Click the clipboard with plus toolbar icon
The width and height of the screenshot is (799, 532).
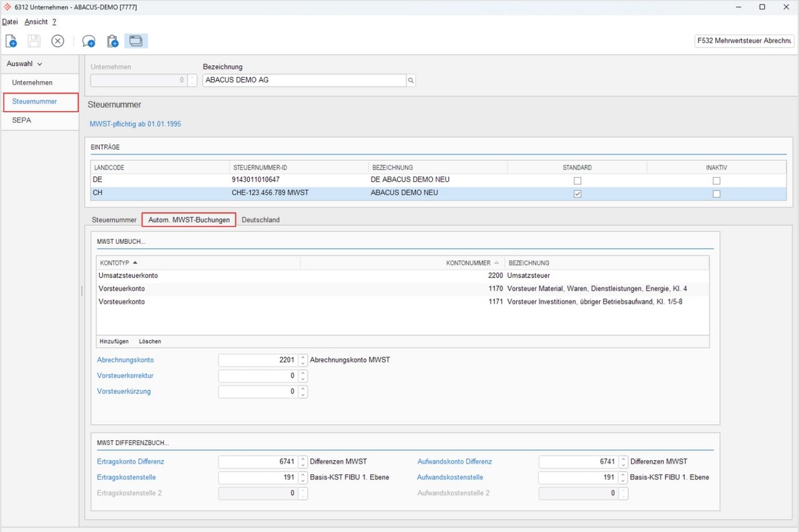point(112,41)
